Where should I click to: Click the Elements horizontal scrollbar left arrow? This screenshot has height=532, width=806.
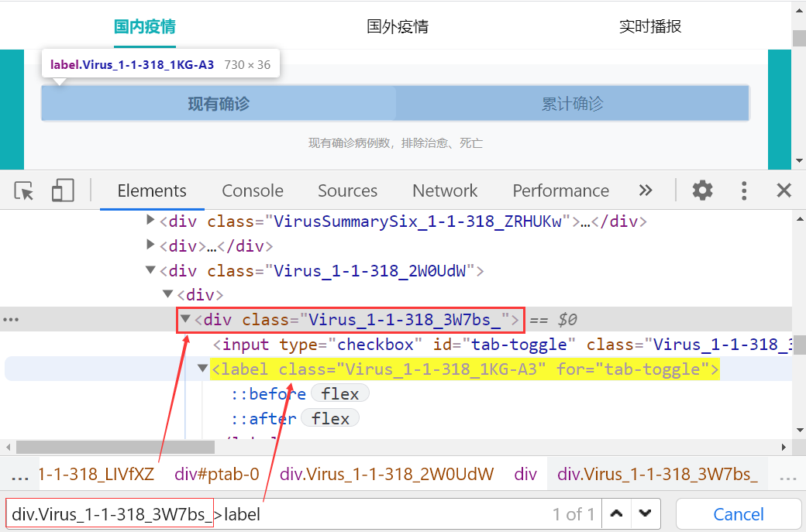click(x=7, y=448)
